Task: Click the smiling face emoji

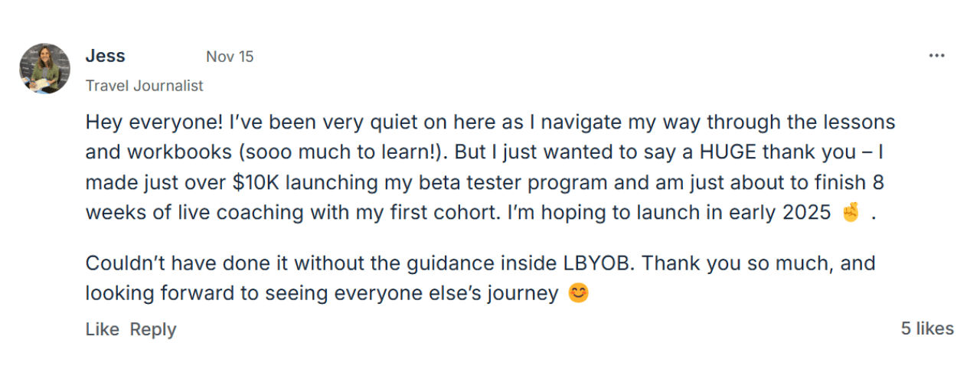Action: tap(579, 293)
